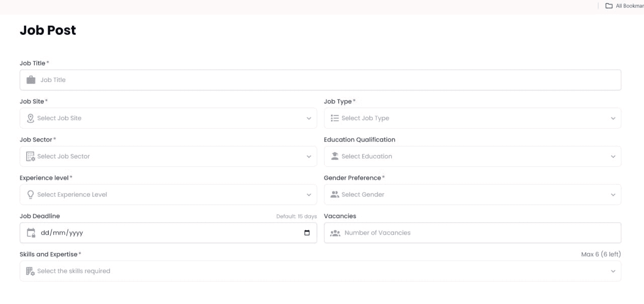Click the location pin icon in Job Site
Image resolution: width=644 pixels, height=304 pixels.
tap(31, 118)
